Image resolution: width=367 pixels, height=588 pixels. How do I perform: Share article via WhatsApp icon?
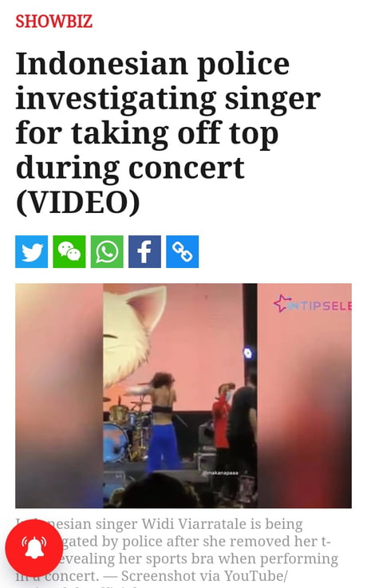tap(107, 251)
